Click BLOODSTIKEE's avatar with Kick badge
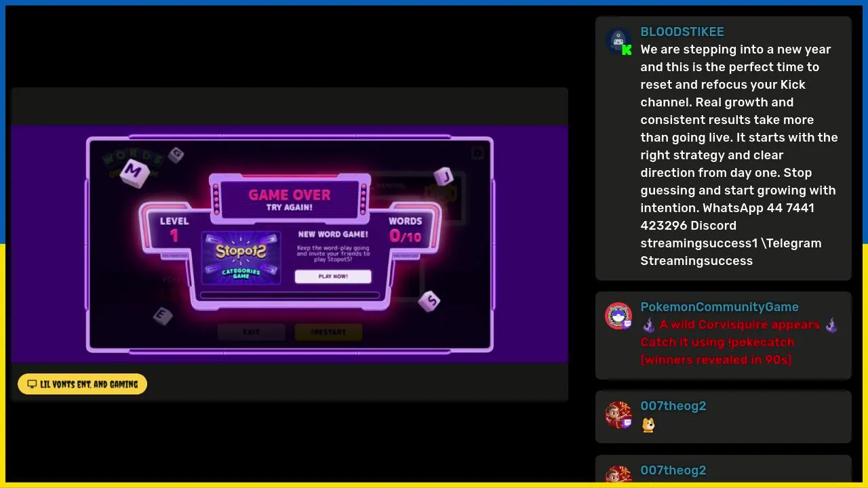Image resolution: width=868 pixels, height=488 pixels. pyautogui.click(x=618, y=41)
